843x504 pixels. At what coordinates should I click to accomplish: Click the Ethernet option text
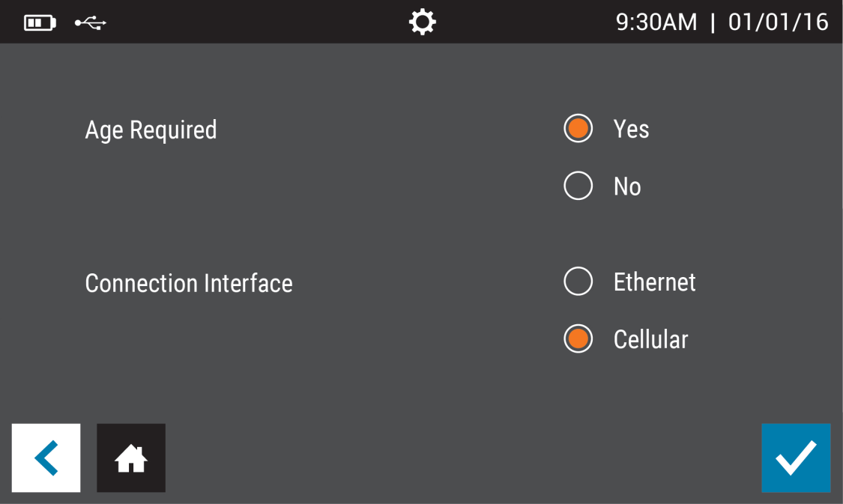(654, 282)
